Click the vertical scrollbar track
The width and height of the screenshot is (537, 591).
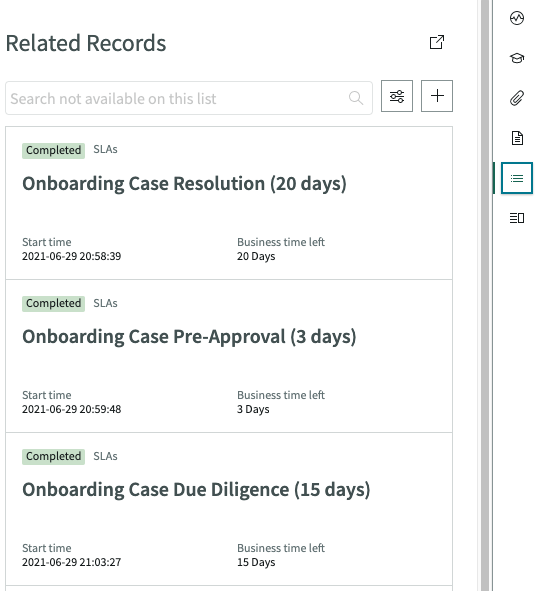coord(485,296)
